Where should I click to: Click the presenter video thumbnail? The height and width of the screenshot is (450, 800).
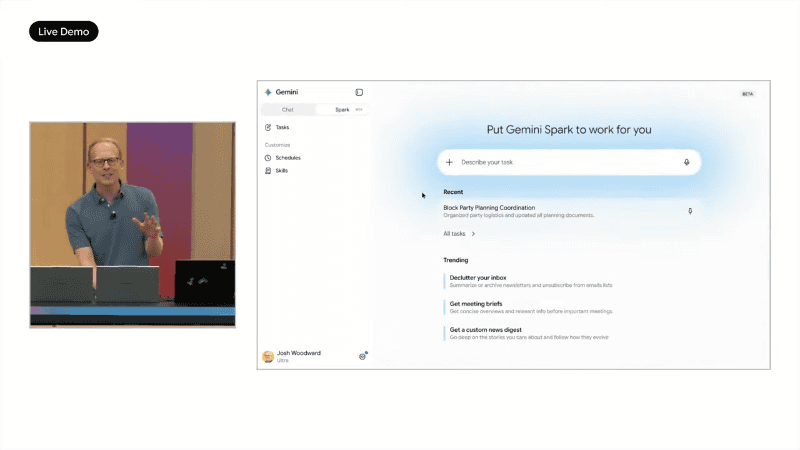133,224
